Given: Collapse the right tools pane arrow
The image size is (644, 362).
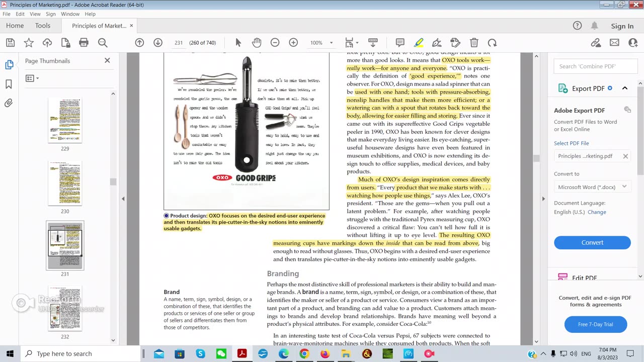Looking at the screenshot, I should (x=543, y=199).
